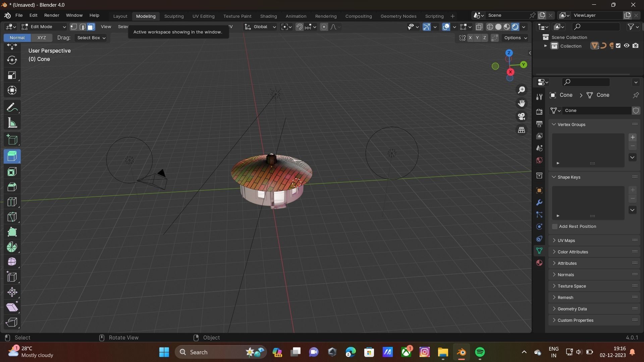Collapse the Shape Keys panel

click(554, 177)
